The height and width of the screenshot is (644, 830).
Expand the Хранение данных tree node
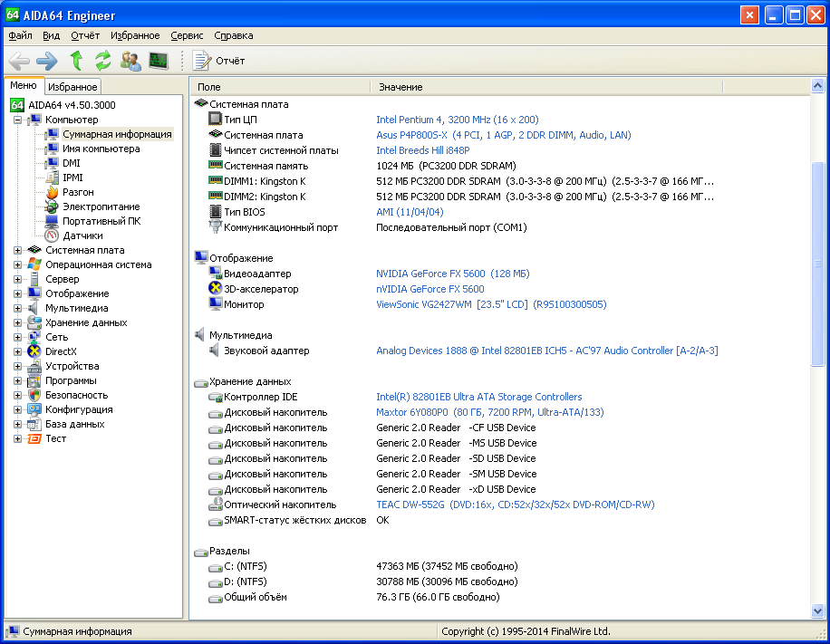[x=18, y=322]
